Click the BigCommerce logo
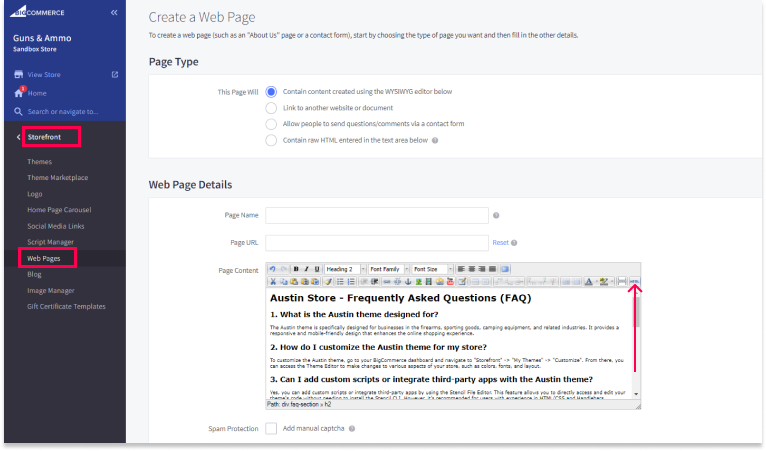Viewport: 766px width, 451px height. [x=38, y=12]
